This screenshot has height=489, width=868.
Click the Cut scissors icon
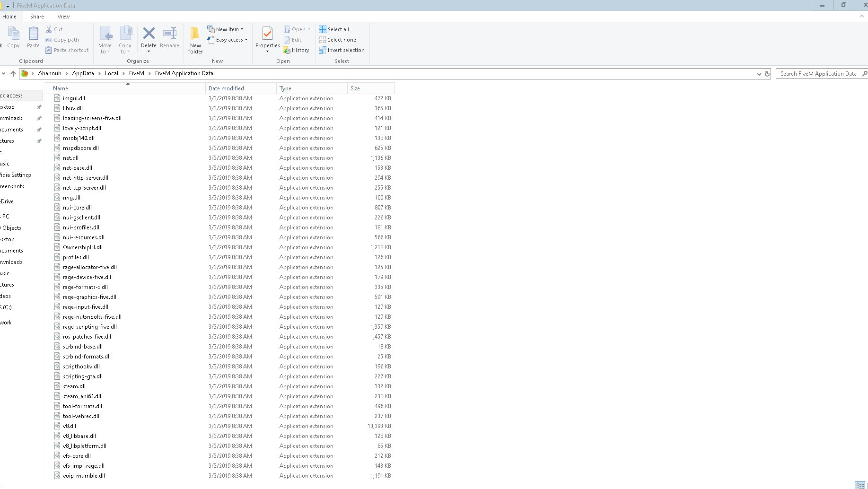pyautogui.click(x=49, y=29)
